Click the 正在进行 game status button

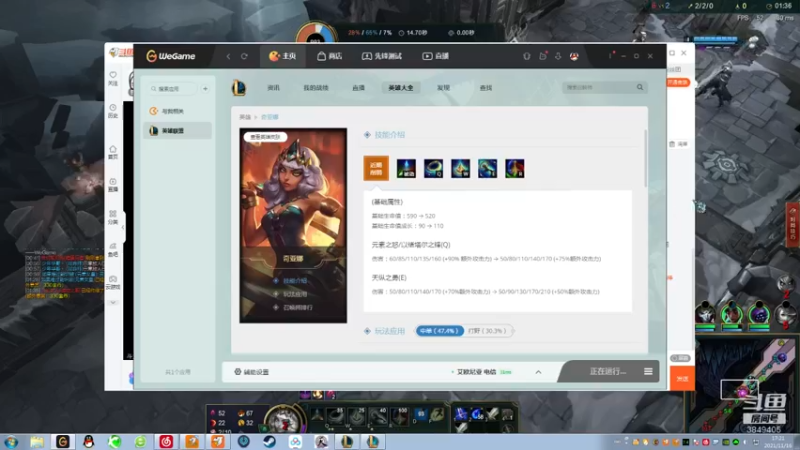(x=608, y=371)
